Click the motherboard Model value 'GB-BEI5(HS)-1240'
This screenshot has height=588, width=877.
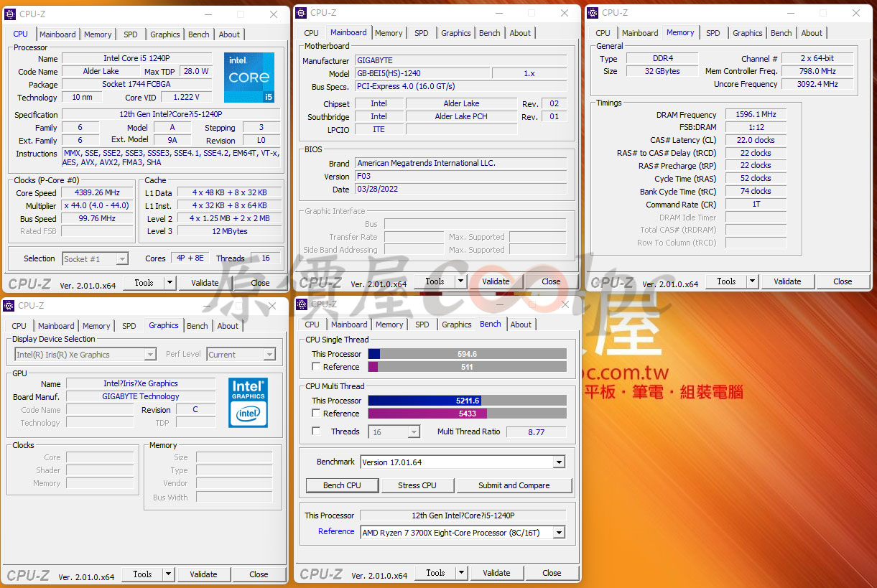pyautogui.click(x=423, y=74)
